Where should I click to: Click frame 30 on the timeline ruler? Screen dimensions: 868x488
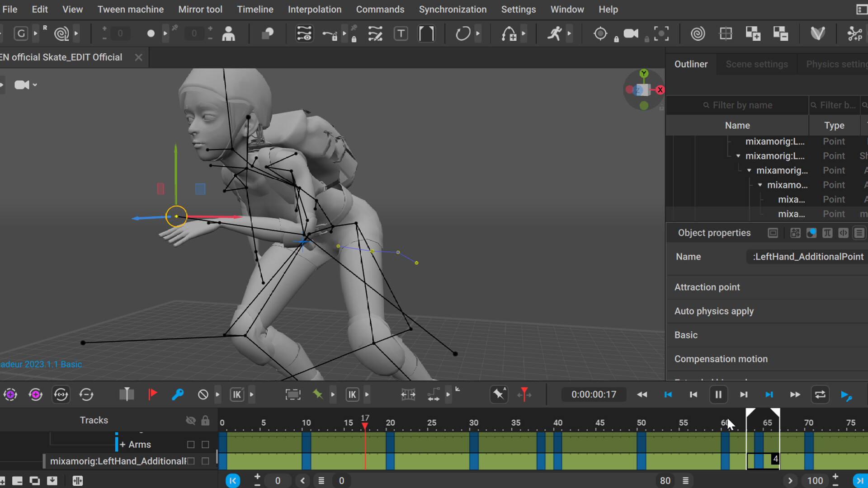(x=473, y=423)
